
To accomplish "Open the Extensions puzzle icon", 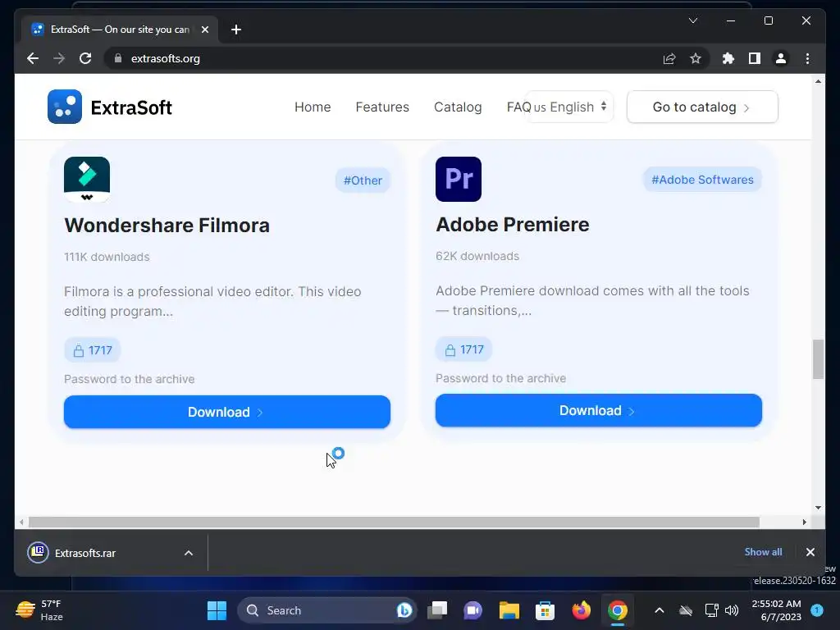I will (x=728, y=58).
